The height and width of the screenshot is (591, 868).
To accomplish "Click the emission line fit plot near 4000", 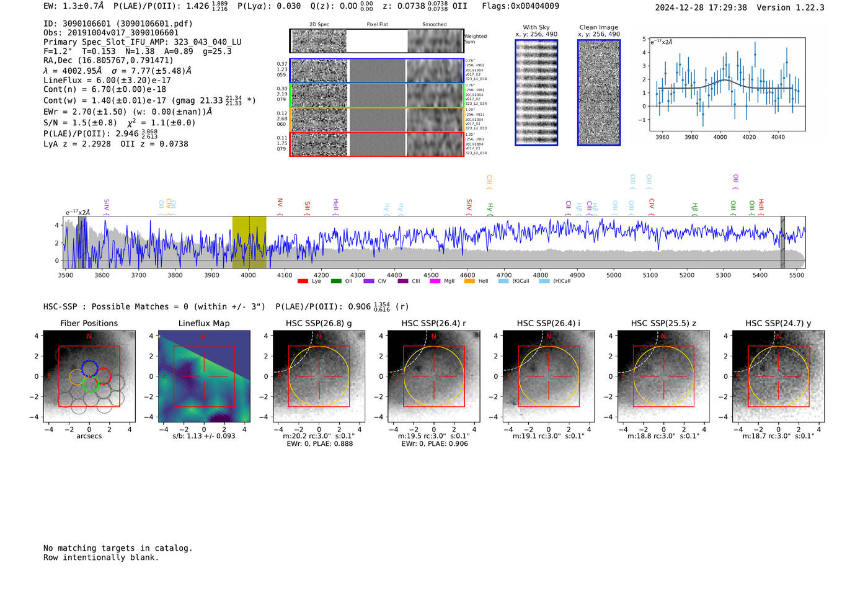I will [727, 84].
